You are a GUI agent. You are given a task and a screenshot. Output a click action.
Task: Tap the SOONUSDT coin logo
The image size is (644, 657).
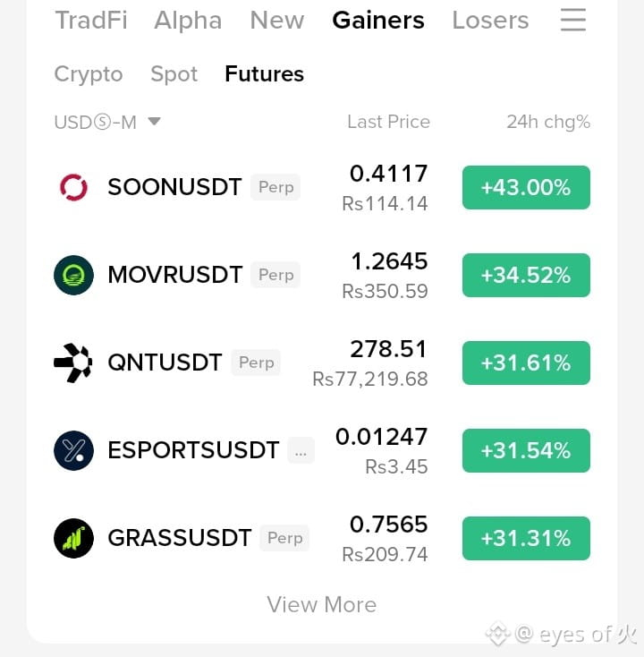click(73, 187)
